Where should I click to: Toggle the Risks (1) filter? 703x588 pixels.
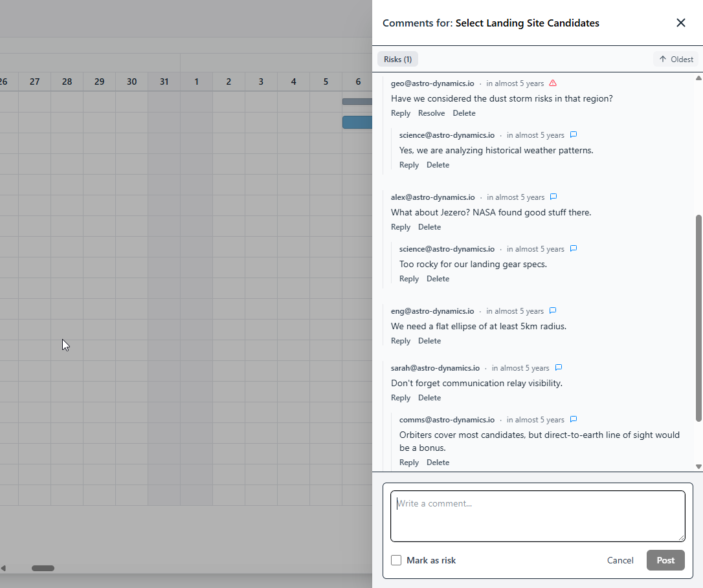pos(397,59)
